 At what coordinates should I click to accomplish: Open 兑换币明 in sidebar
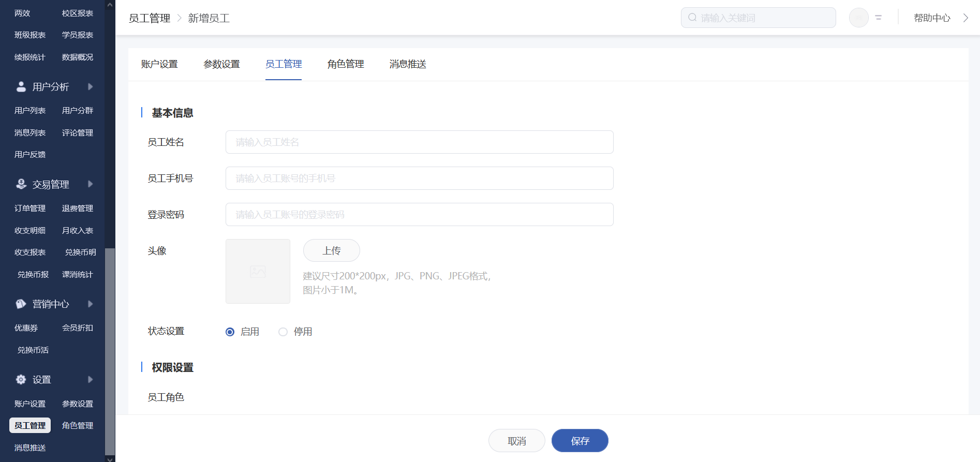point(81,252)
